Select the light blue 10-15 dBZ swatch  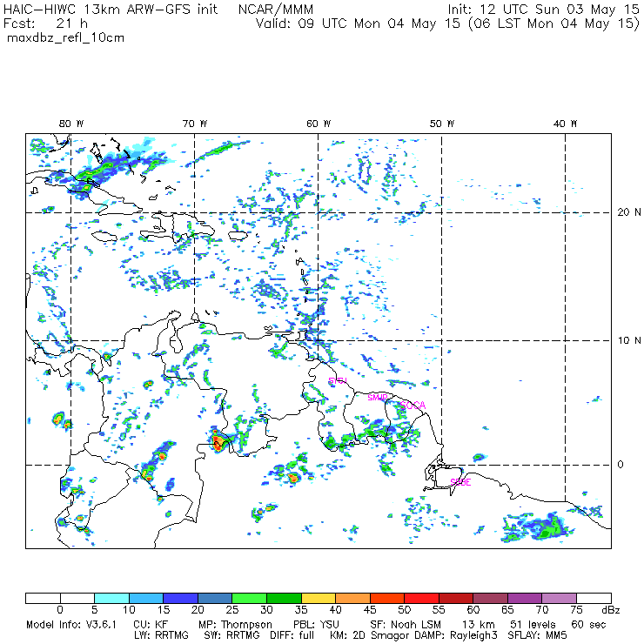pyautogui.click(x=146, y=598)
